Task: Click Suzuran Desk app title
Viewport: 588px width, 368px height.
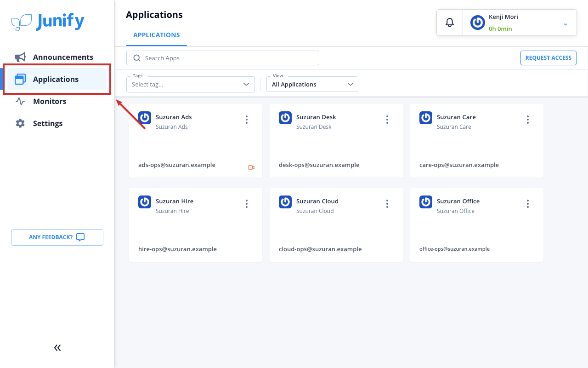Action: point(316,117)
